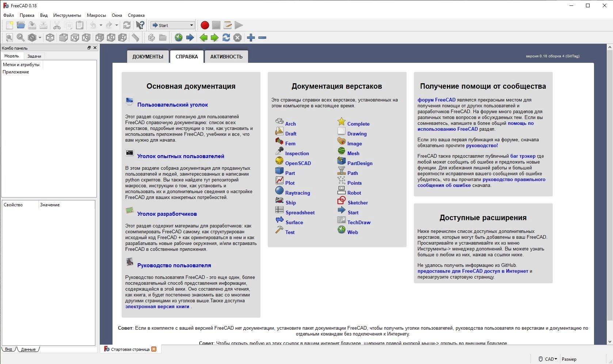Refresh the web page blue arrows icon
This screenshot has width=613, height=364.
226,38
